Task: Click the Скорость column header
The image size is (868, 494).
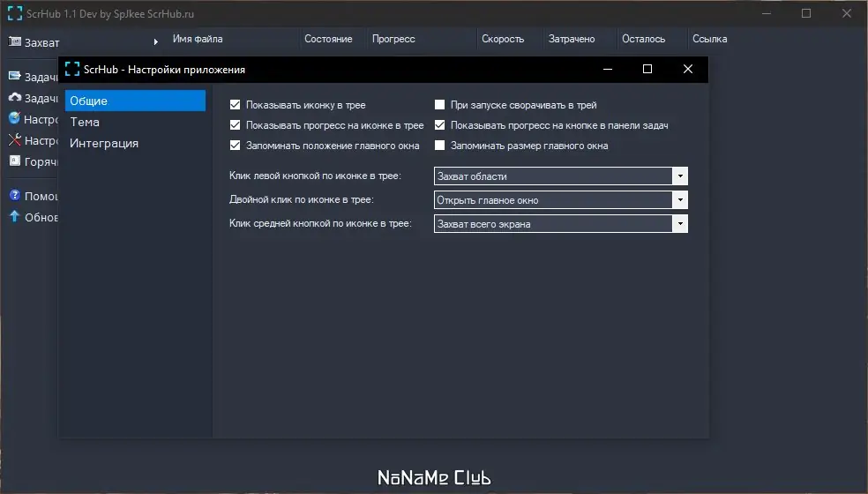Action: (503, 39)
